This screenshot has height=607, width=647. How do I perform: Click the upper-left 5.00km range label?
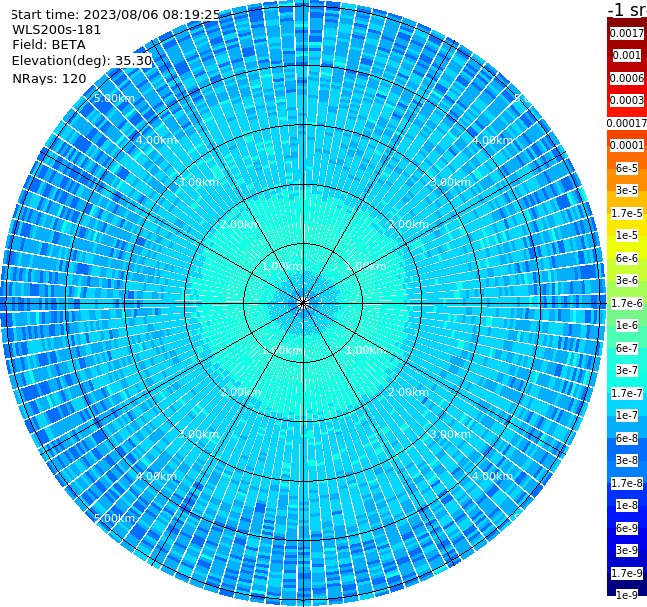coord(115,98)
